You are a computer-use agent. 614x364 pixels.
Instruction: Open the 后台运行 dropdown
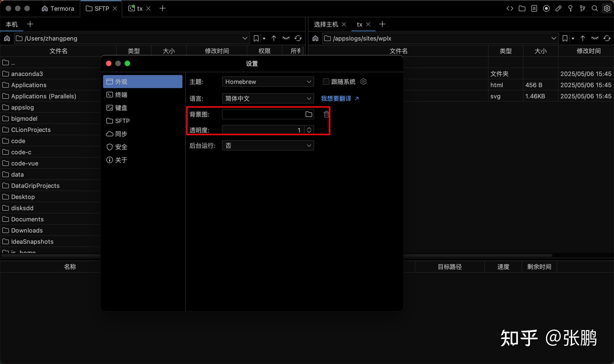tap(268, 145)
